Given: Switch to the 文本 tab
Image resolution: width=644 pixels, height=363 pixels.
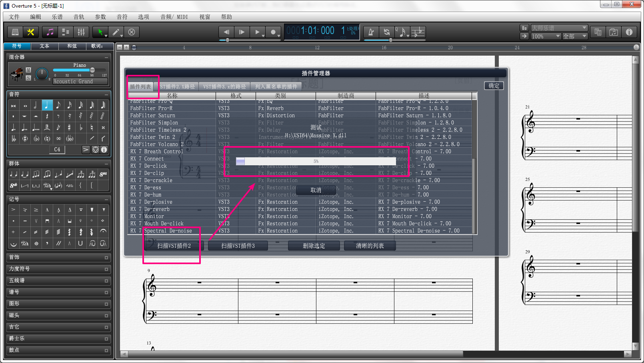Looking at the screenshot, I should [44, 46].
